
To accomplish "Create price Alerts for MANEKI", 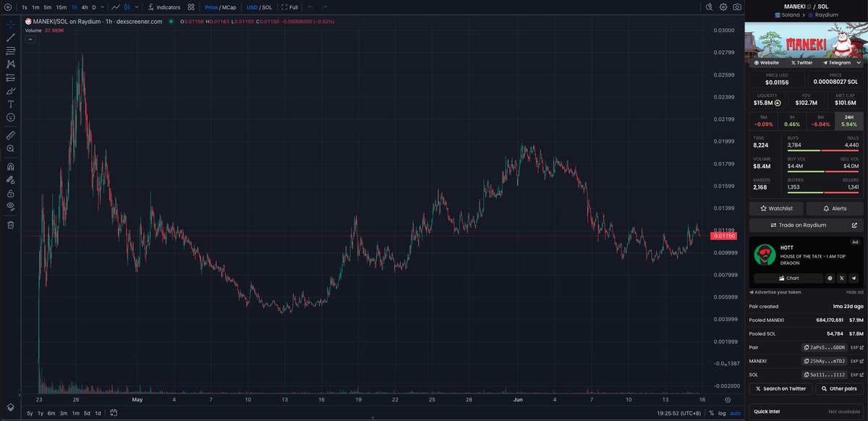I will [835, 208].
